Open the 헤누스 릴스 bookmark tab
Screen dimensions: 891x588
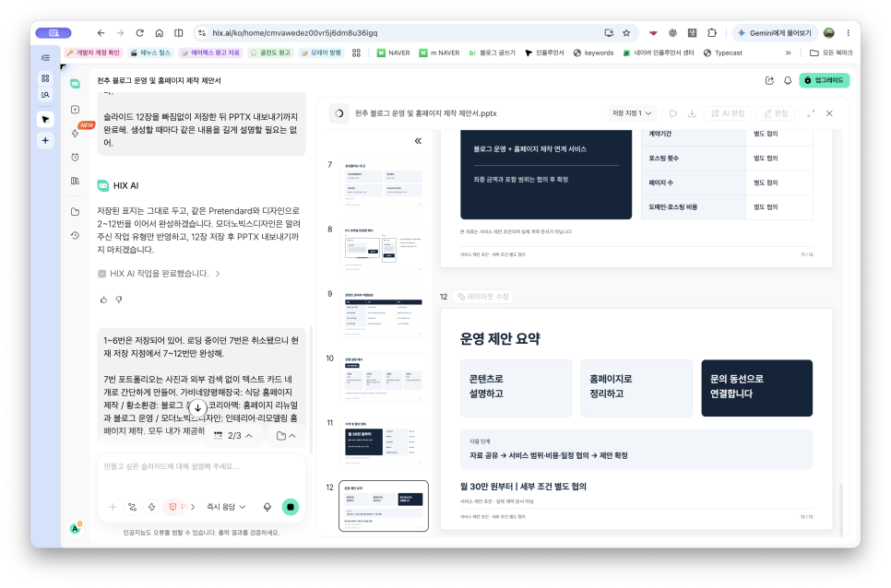(x=150, y=53)
